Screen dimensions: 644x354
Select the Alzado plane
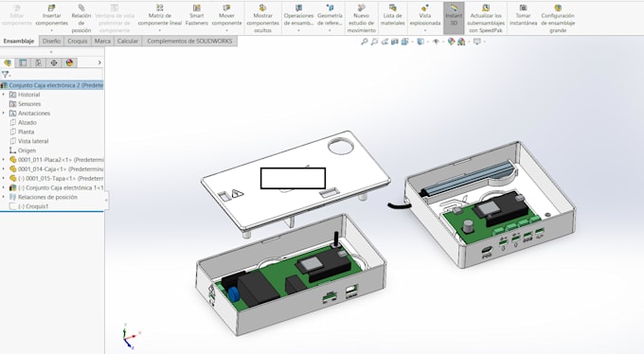(x=27, y=122)
